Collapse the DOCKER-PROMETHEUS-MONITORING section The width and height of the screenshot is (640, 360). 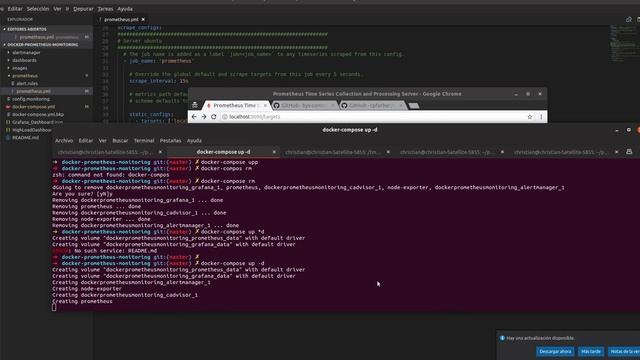(42, 44)
